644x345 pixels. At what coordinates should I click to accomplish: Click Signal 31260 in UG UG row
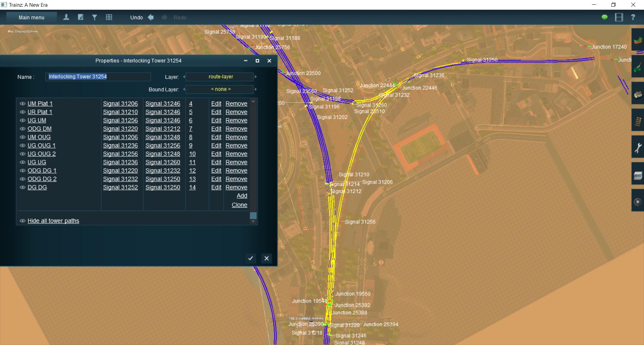point(163,162)
